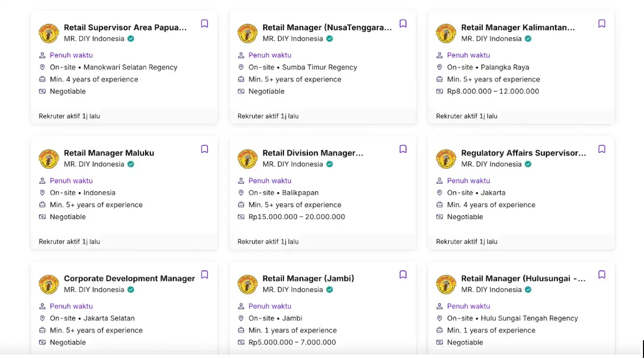Click 'On-site • Sumba Timur Regency' text
Screen dimensions: 644x359
coord(303,67)
